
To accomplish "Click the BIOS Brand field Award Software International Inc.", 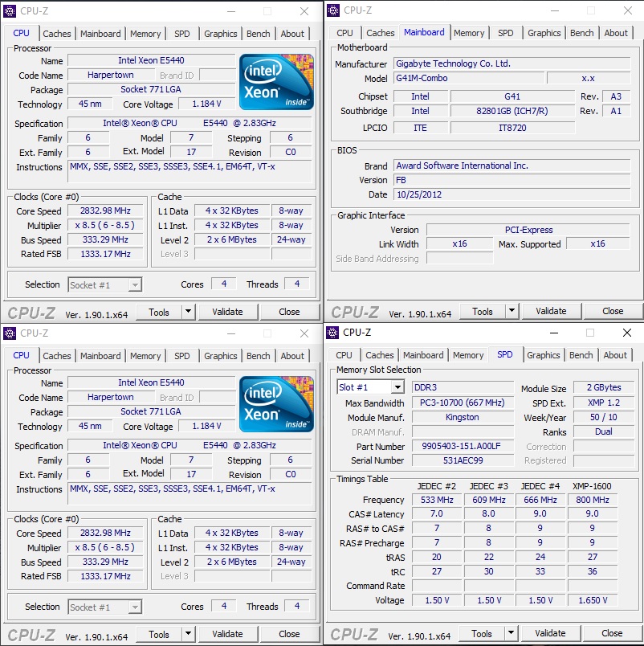I will [512, 166].
